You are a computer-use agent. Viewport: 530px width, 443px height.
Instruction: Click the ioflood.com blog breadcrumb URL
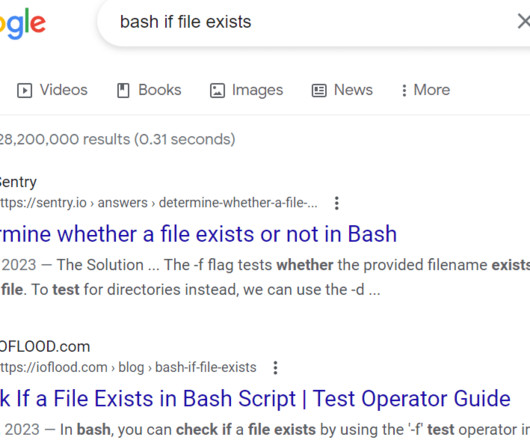(128, 367)
